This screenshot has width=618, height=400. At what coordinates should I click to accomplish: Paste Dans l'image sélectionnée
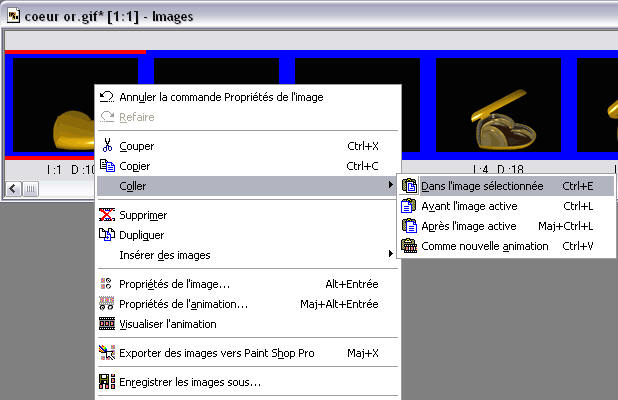pos(506,186)
